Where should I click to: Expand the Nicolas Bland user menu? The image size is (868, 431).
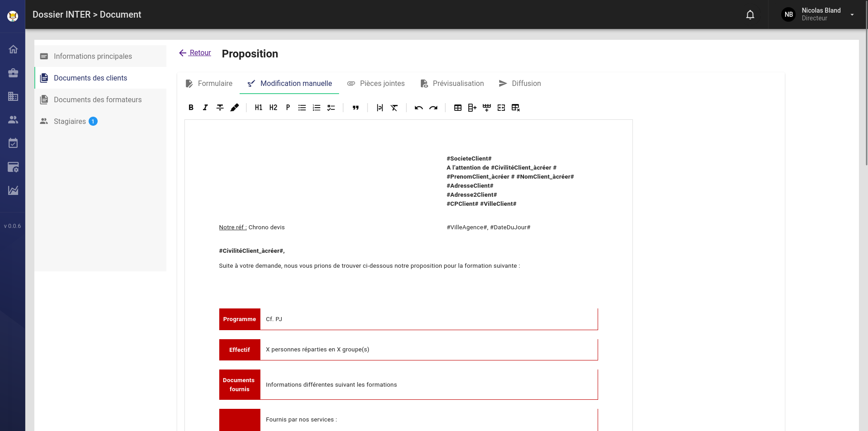pos(852,14)
